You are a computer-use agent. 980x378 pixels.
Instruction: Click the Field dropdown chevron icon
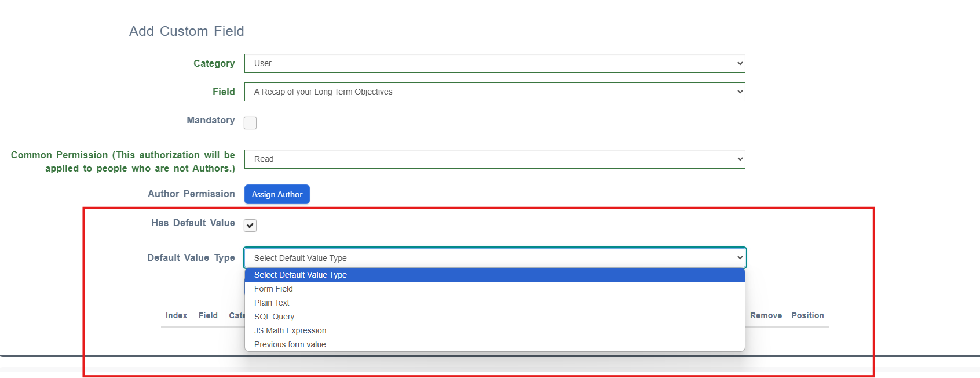pyautogui.click(x=740, y=92)
